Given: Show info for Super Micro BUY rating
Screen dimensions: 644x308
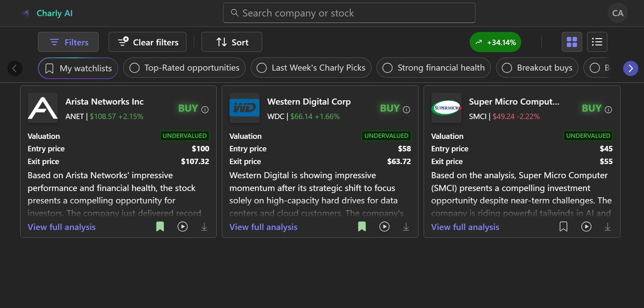Looking at the screenshot, I should (609, 109).
